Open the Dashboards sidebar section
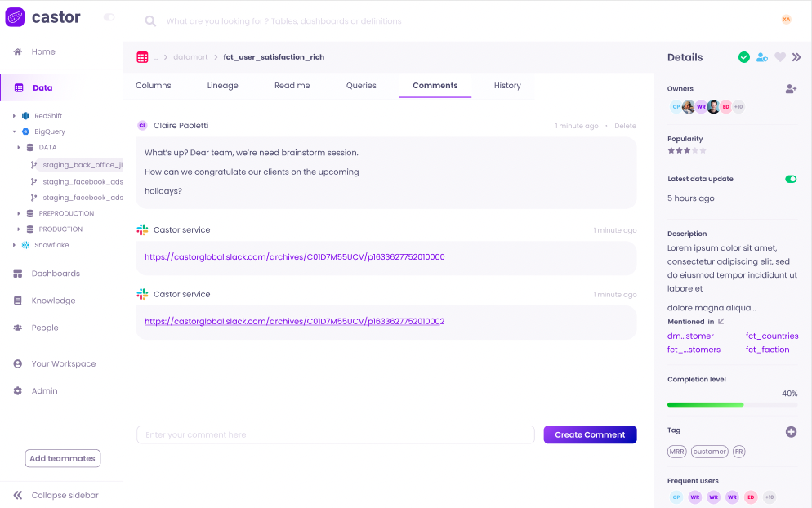Screen dimensions: 812x508 56,274
